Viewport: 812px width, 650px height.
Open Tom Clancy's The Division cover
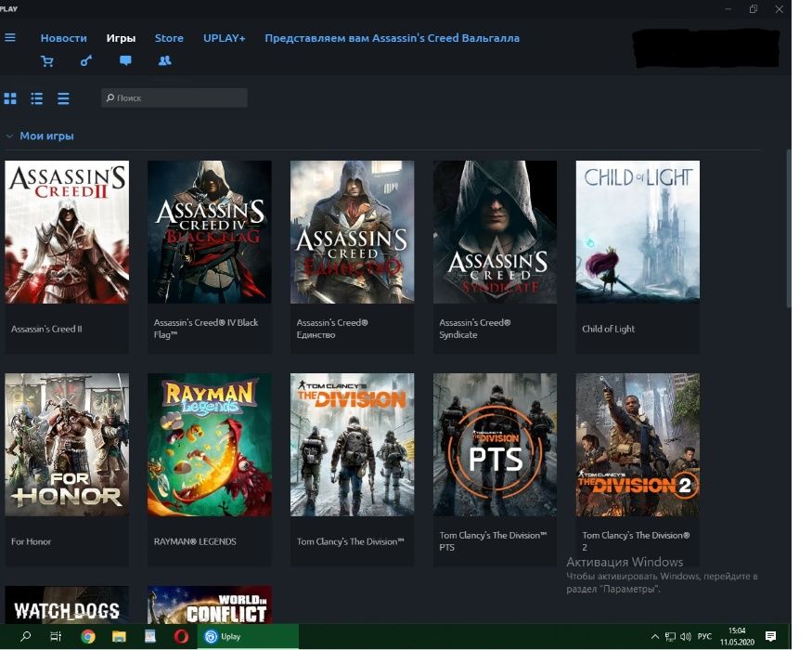click(352, 445)
